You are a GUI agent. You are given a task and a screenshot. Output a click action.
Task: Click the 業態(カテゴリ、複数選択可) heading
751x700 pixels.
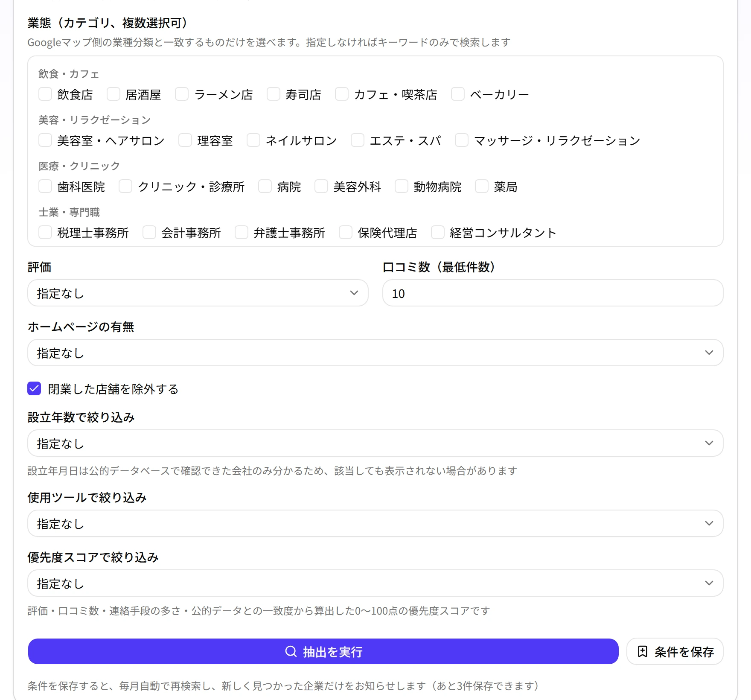(107, 23)
